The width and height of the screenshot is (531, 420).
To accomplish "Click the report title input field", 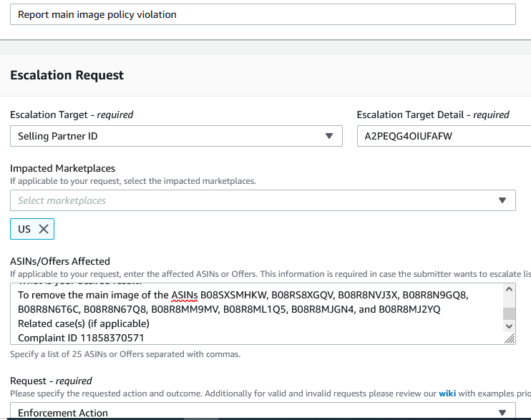I will (263, 14).
